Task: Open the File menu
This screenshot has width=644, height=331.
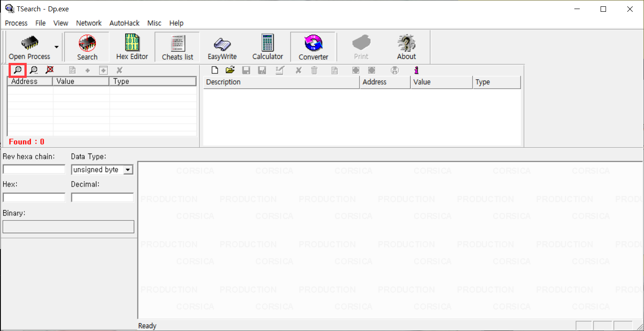Action: click(40, 23)
